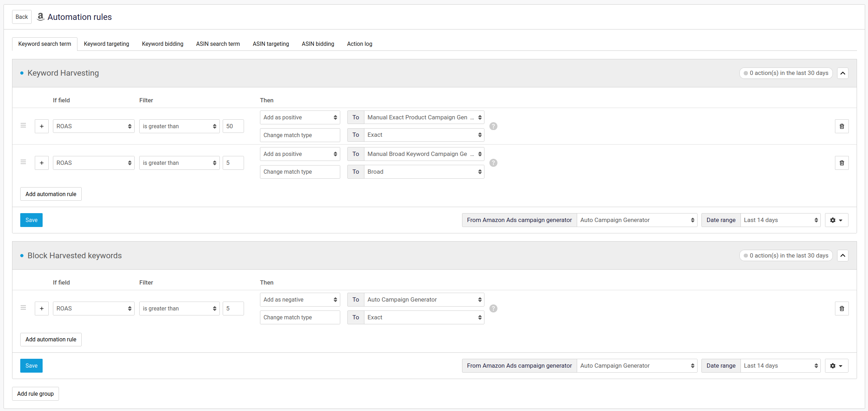The image size is (868, 411).
Task: Click plus button on first ROAS rule
Action: [42, 126]
